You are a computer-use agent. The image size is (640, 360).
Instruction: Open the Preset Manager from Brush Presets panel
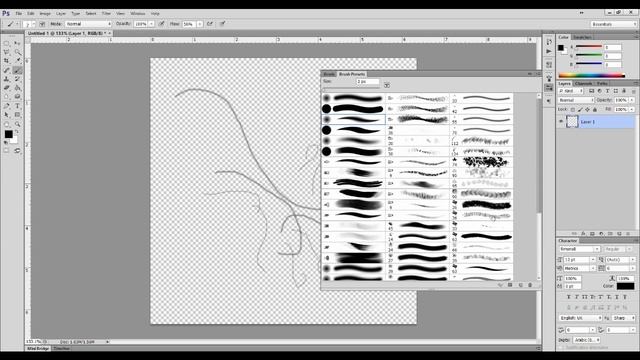(x=510, y=285)
